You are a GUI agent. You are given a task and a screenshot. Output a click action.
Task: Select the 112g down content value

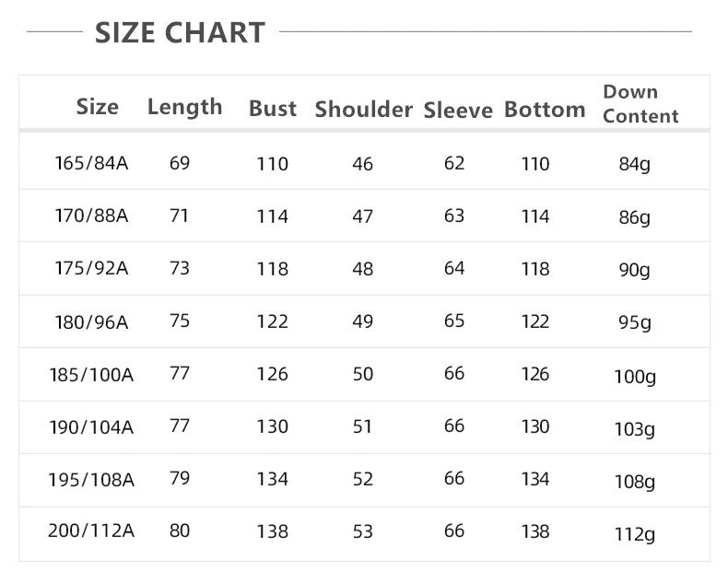[635, 534]
